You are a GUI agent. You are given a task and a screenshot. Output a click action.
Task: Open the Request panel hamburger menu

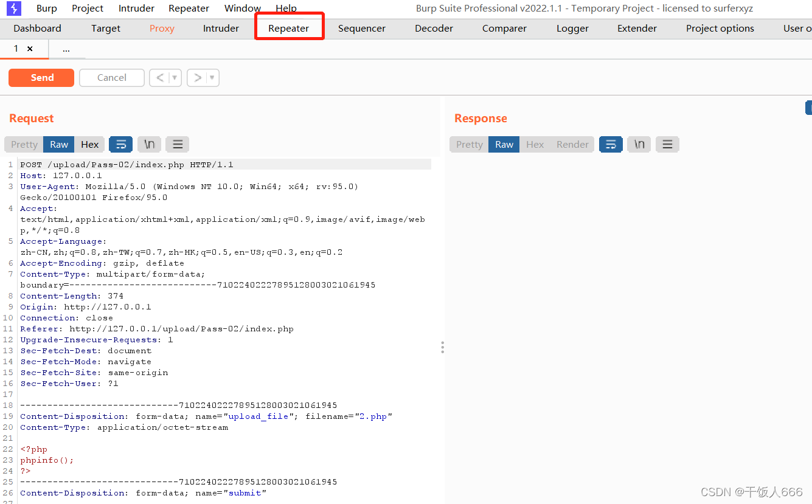[178, 144]
